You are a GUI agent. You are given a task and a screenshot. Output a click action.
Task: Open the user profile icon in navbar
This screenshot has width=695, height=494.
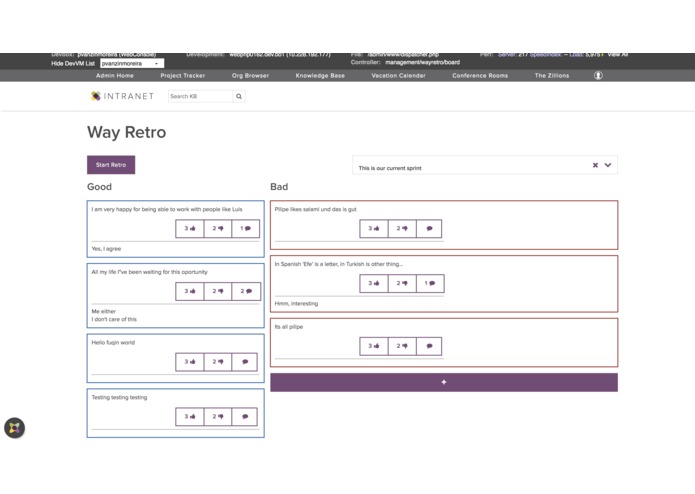coord(598,75)
